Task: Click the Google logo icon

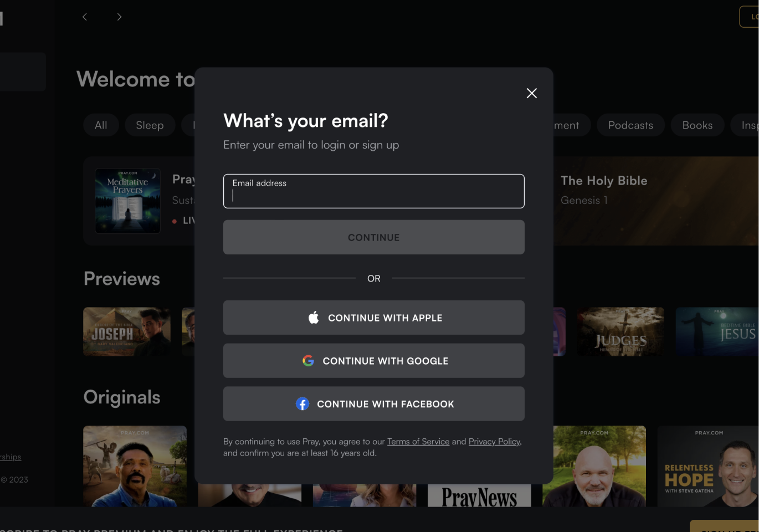Action: pyautogui.click(x=308, y=361)
